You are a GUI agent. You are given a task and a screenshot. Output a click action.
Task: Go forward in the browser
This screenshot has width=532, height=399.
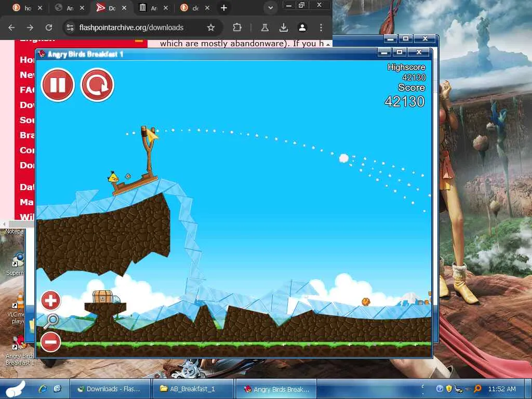(30, 28)
